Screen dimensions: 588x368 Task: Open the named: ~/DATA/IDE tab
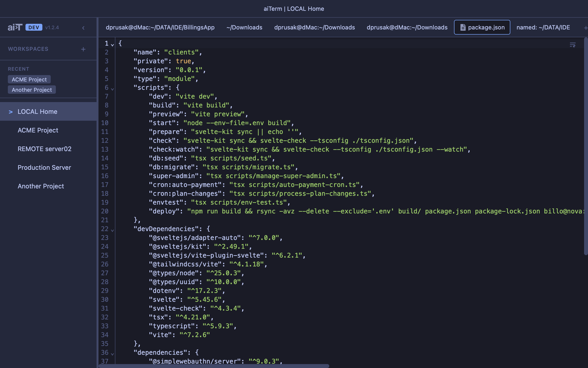pos(543,27)
